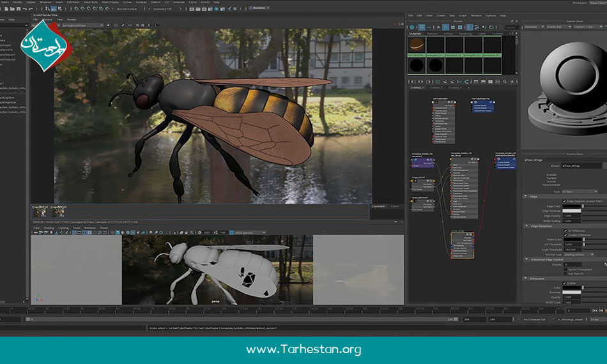This screenshot has height=364, width=607.
Task: Click the add new graph tab plus icon
Action: tap(468, 88)
